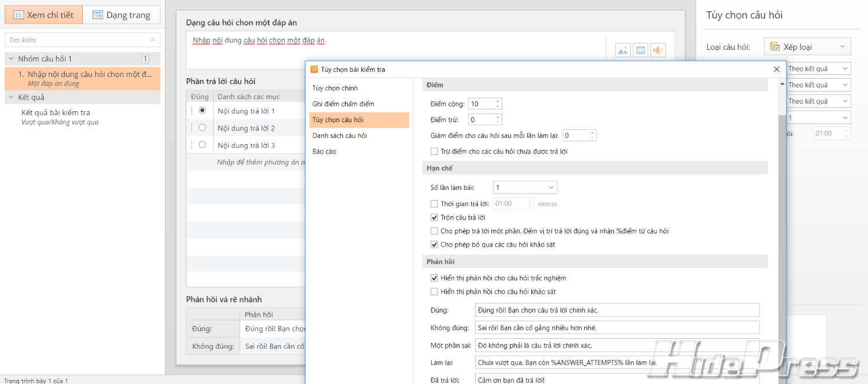This screenshot has height=384, width=868.
Task: Switch to Xem chi tiết view
Action: point(44,15)
